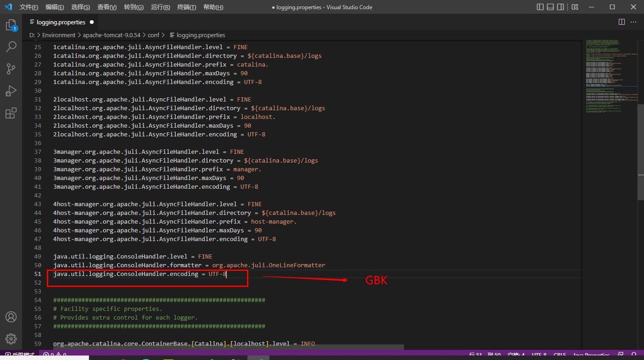Open the 运行(R) menu
Screen dimensions: 644x360
tap(160, 7)
